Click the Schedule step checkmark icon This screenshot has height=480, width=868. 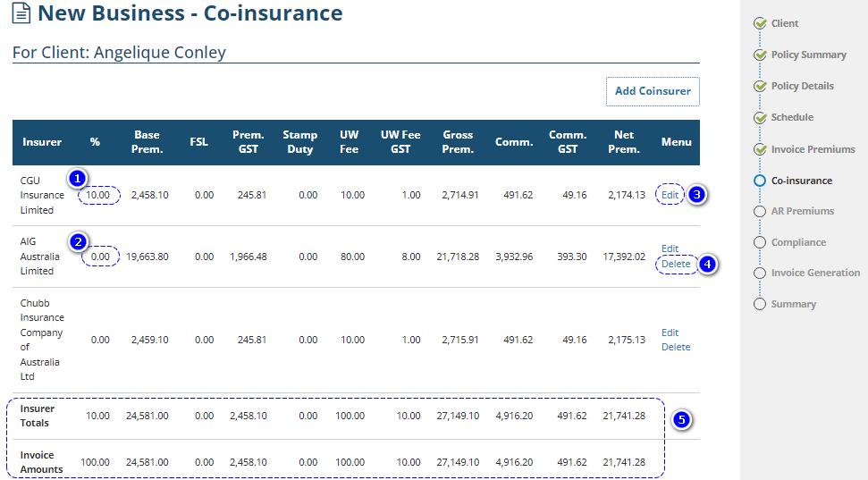coord(760,118)
